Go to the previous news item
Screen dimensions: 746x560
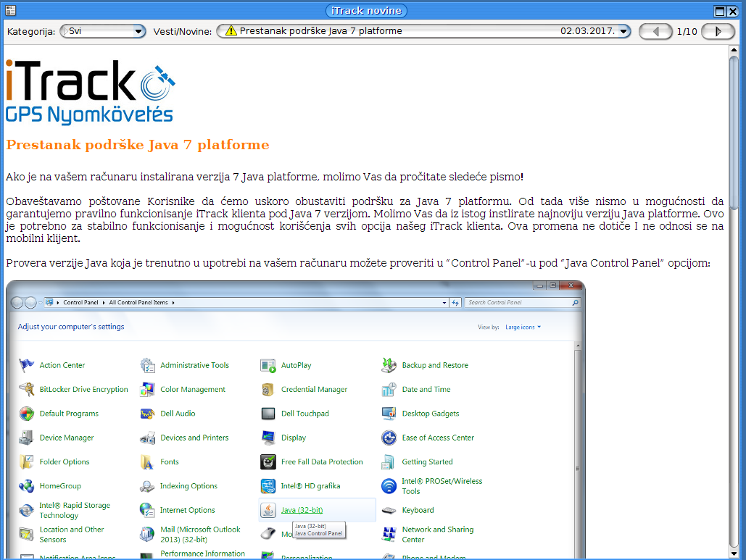[655, 31]
